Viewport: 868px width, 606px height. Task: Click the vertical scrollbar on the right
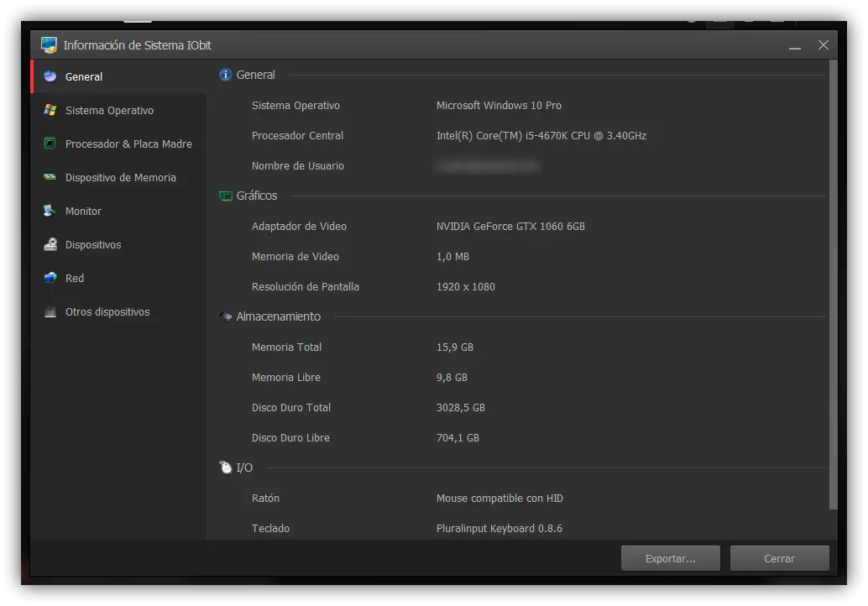tap(833, 285)
